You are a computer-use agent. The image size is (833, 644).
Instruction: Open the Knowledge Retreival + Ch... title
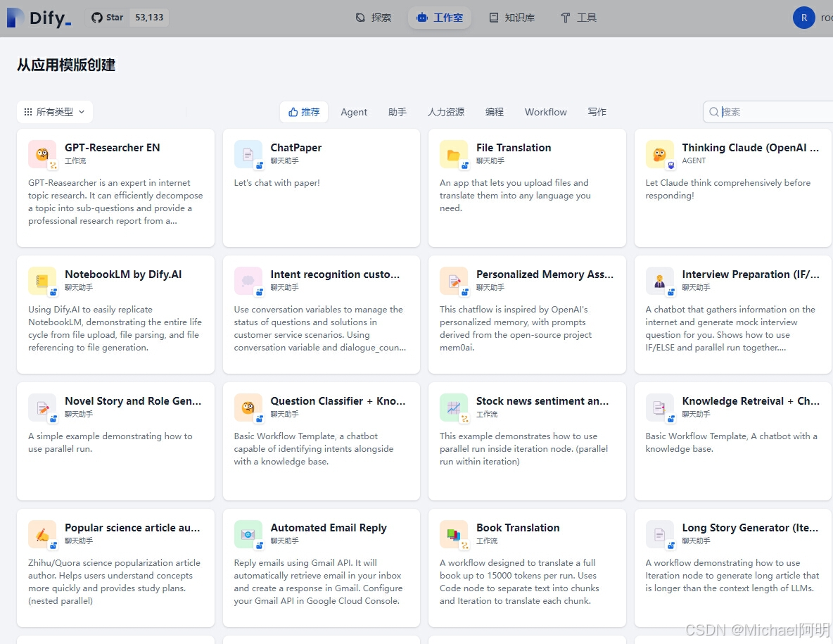point(751,401)
